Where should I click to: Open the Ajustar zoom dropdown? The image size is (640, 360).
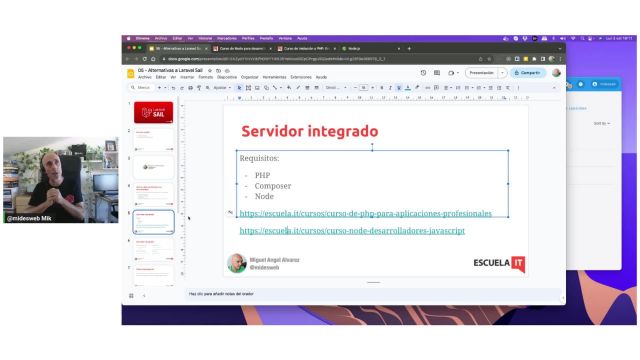point(222,88)
